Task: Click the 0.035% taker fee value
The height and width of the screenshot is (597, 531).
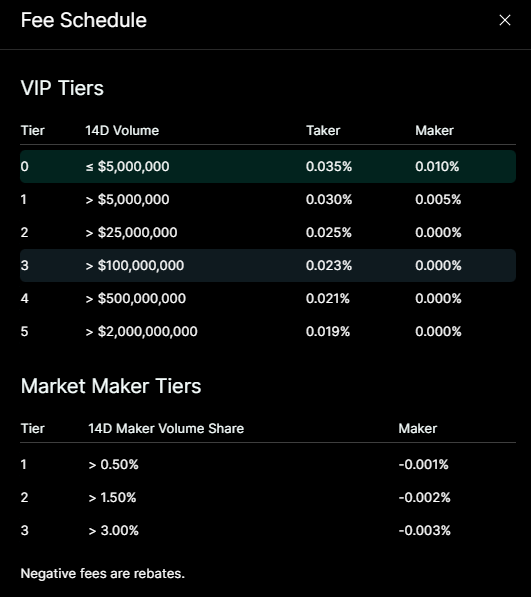Action: click(x=329, y=166)
